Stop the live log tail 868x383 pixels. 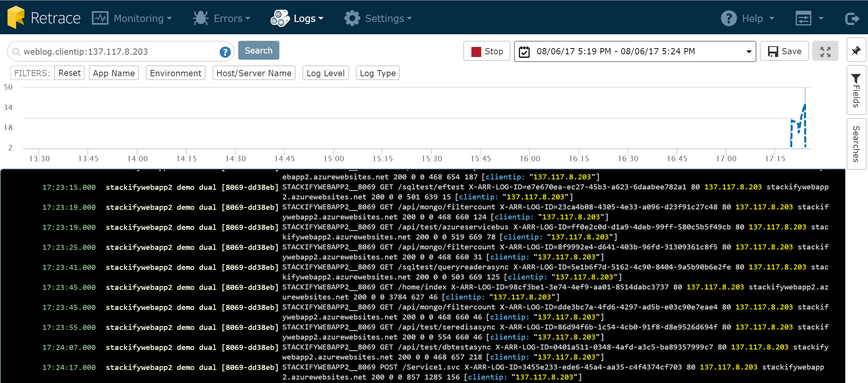pyautogui.click(x=487, y=51)
